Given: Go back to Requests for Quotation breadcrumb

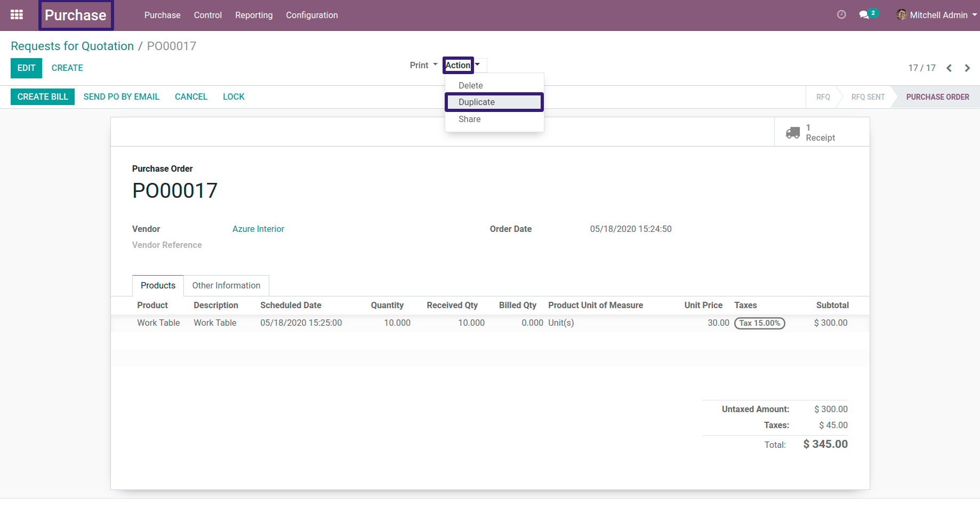Looking at the screenshot, I should point(72,46).
